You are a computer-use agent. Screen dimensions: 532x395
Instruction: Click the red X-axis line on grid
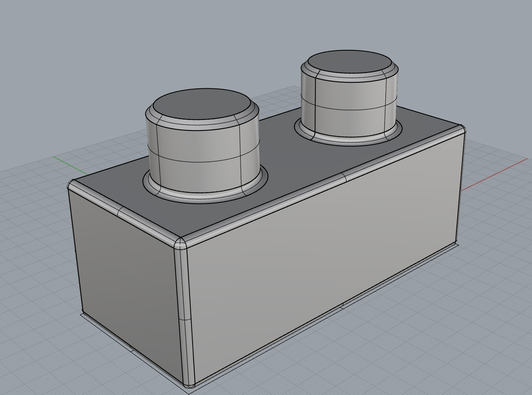tap(495, 175)
